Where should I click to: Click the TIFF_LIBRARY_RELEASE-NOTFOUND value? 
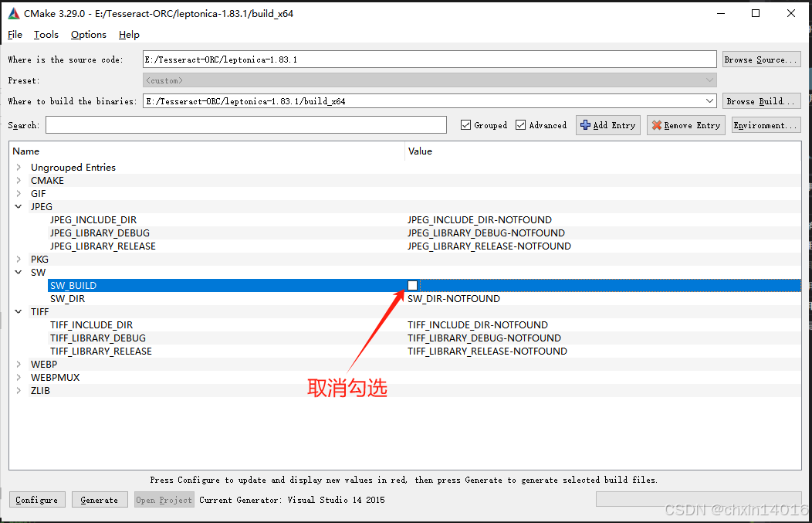(x=487, y=351)
